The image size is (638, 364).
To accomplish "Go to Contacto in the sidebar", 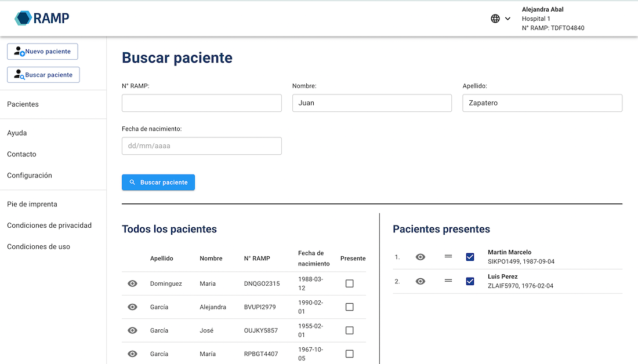I will [21, 154].
